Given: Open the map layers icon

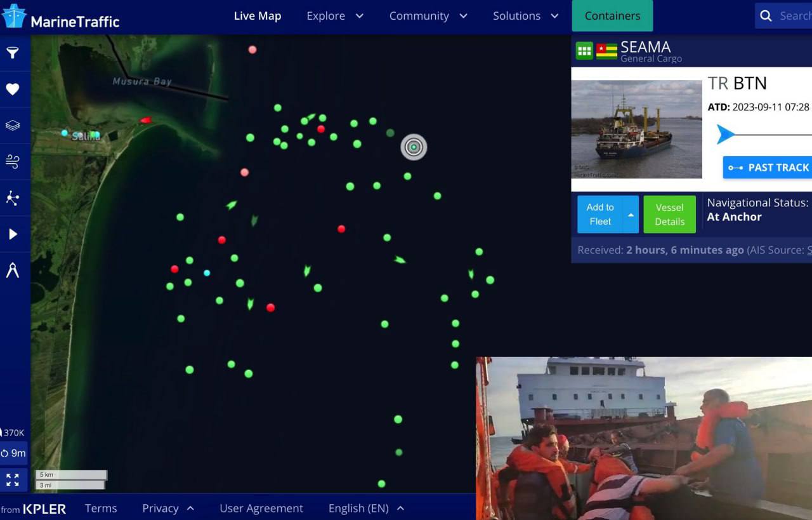Looking at the screenshot, I should pos(13,125).
